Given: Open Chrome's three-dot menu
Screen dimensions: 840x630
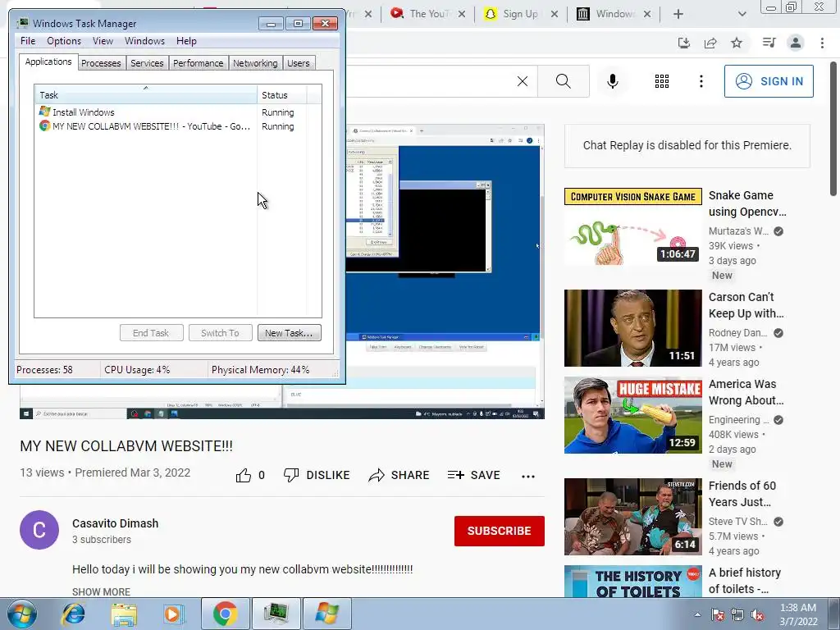Looking at the screenshot, I should 822,43.
